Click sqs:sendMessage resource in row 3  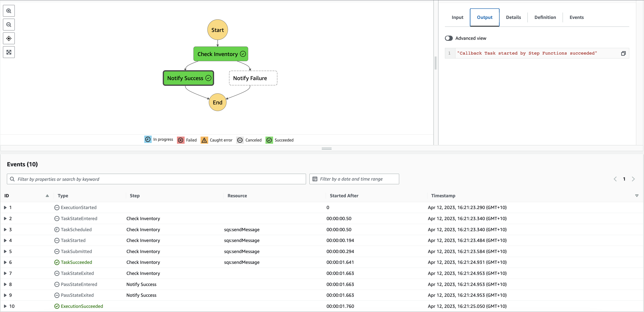[241, 229]
